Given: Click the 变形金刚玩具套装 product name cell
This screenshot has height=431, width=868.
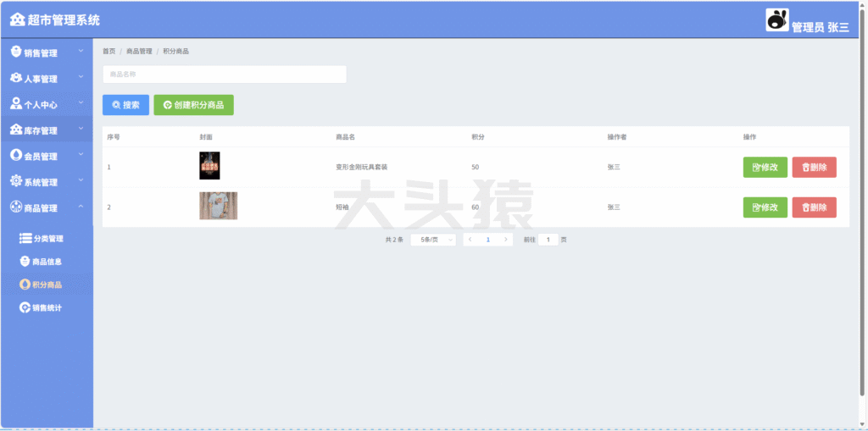Looking at the screenshot, I should (361, 167).
